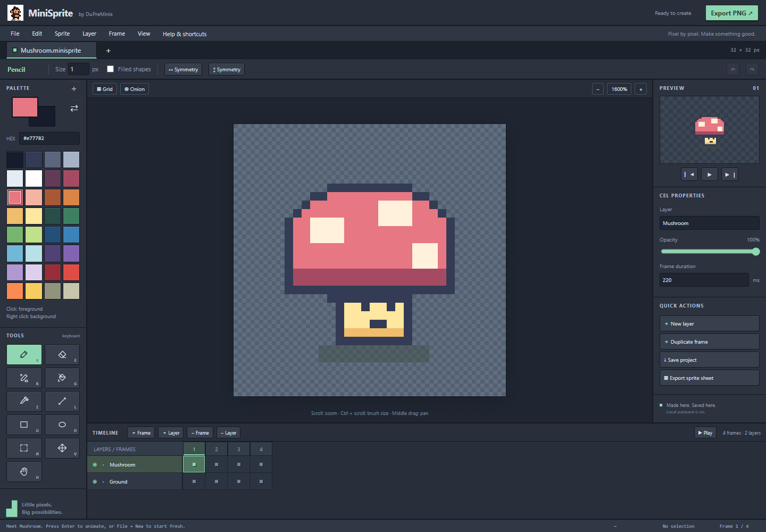
Task: Open the Sprite menu
Action: pyautogui.click(x=62, y=34)
